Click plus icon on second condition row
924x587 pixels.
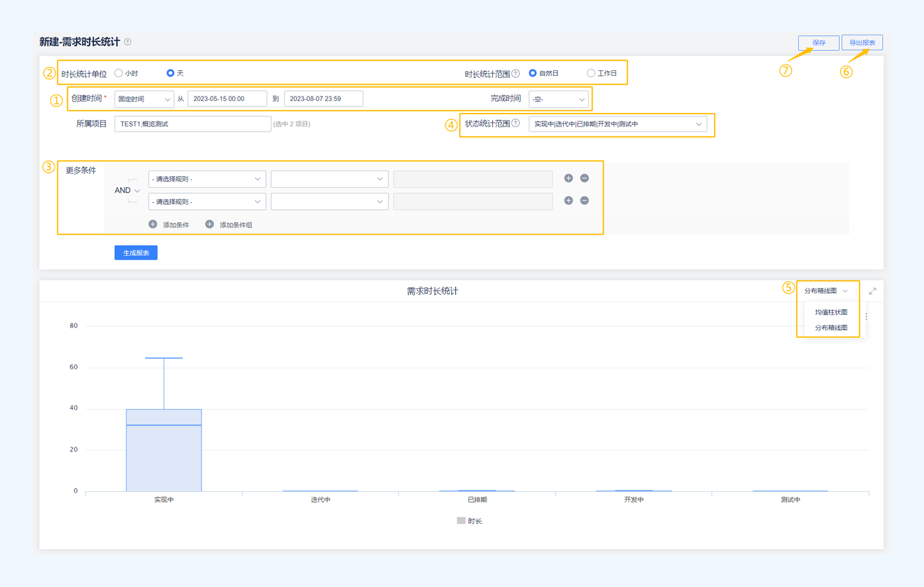point(569,200)
